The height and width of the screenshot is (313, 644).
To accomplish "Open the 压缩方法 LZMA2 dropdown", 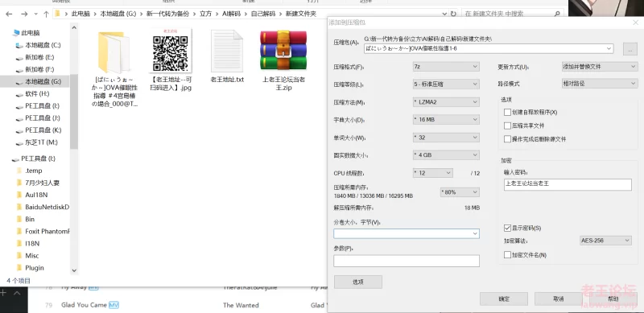I will point(446,102).
